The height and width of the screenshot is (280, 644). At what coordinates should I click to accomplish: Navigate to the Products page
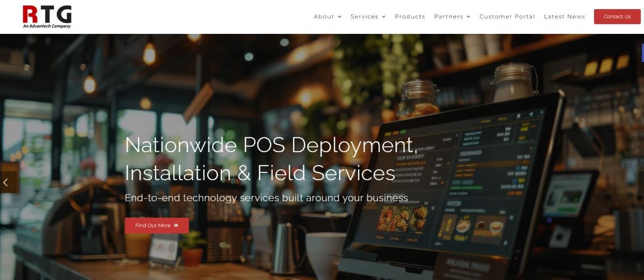(410, 17)
